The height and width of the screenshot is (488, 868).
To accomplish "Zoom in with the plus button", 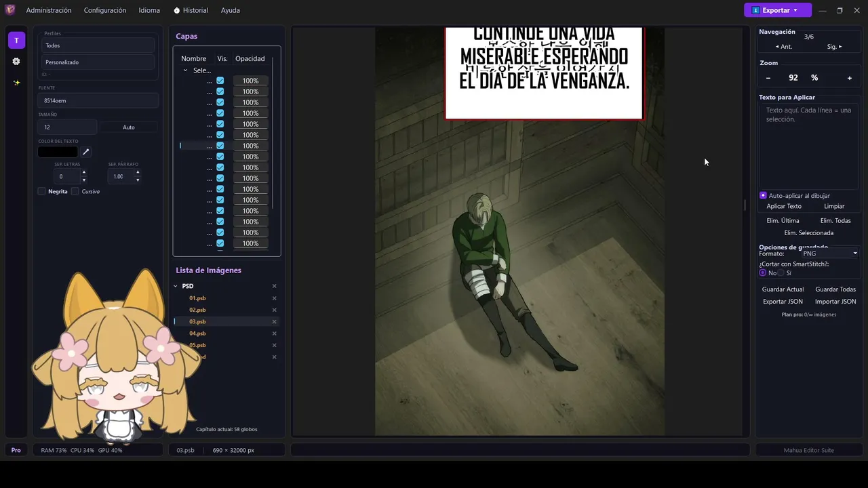I will point(850,78).
